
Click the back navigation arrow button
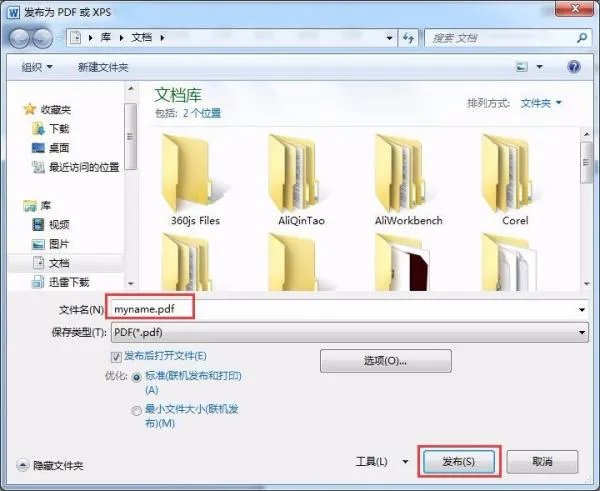point(19,38)
